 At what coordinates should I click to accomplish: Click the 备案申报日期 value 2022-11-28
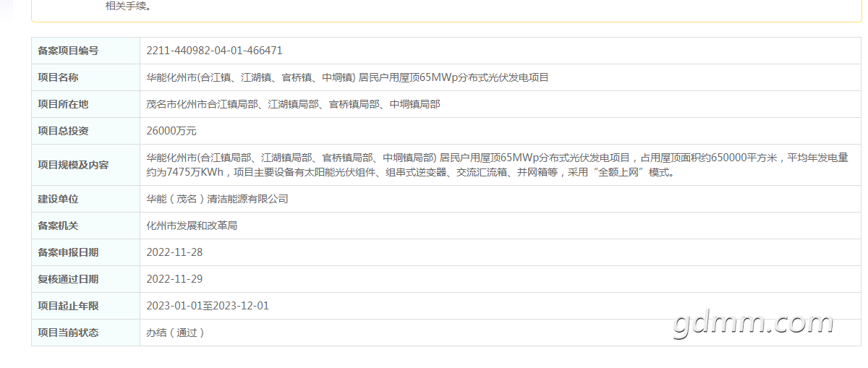[174, 252]
